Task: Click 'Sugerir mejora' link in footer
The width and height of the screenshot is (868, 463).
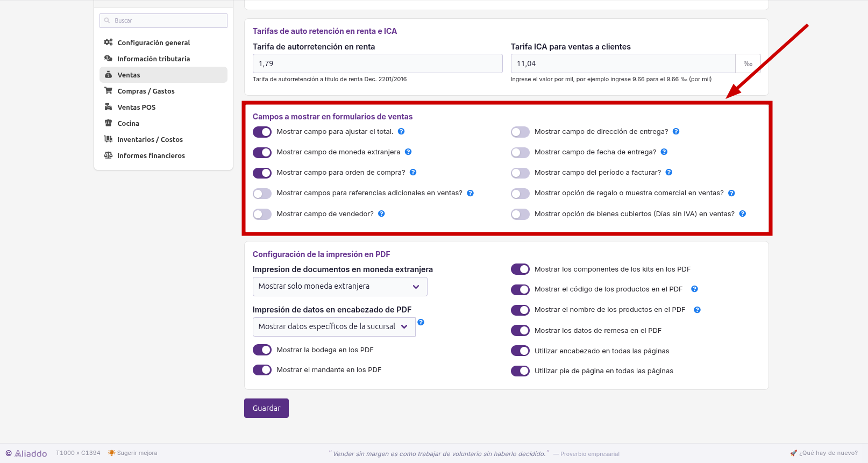Action: [x=137, y=453]
